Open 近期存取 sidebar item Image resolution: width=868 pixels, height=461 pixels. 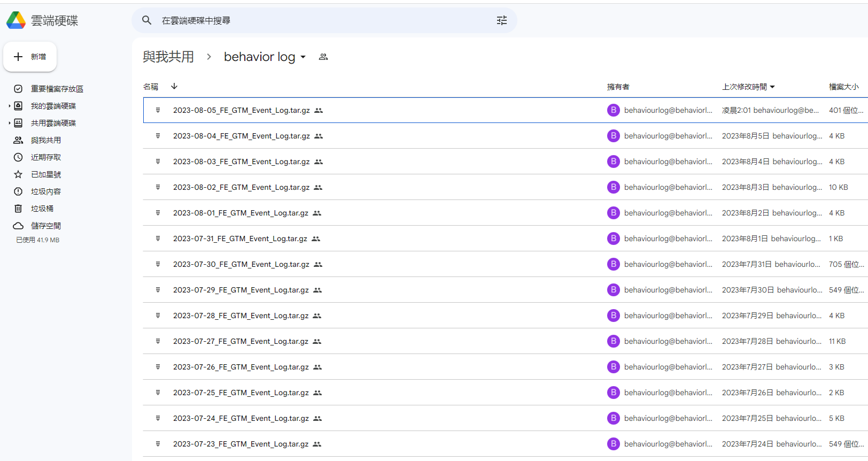coord(46,157)
